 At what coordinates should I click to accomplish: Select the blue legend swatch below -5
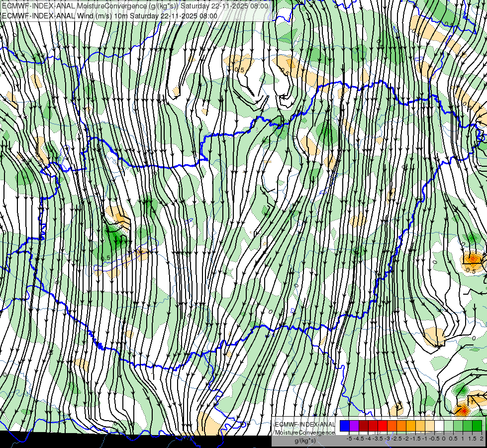coord(345,426)
